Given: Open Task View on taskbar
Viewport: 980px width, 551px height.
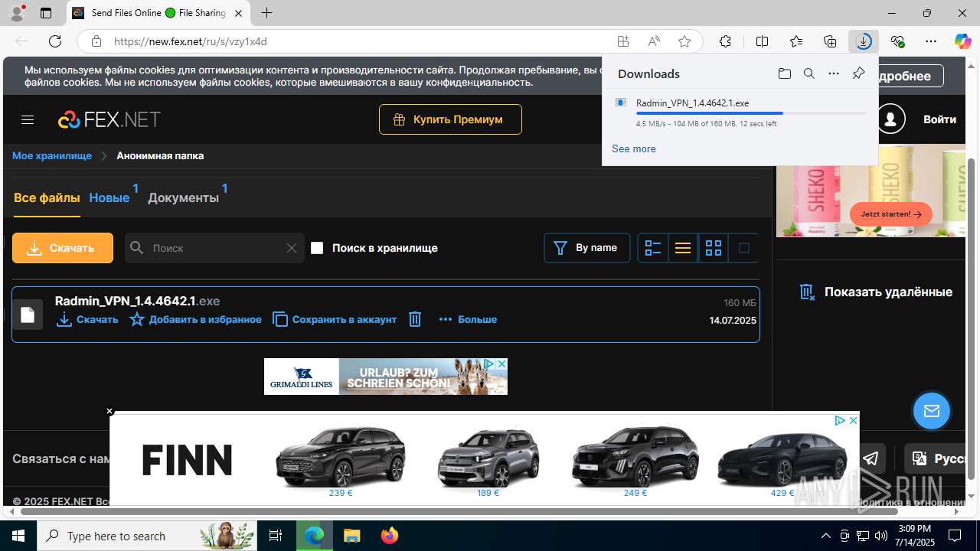Looking at the screenshot, I should [276, 536].
